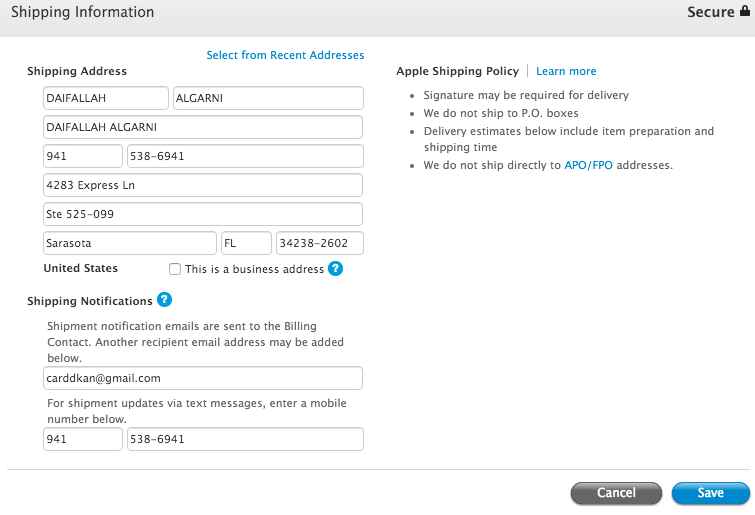Image resolution: width=755 pixels, height=515 pixels.
Task: Open Select from Recent Addresses
Action: 285,55
